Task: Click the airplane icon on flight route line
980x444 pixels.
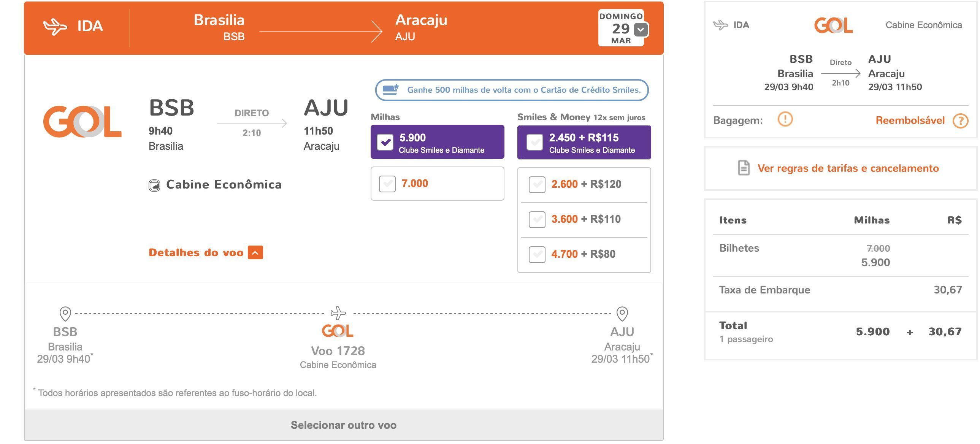Action: pyautogui.click(x=338, y=313)
